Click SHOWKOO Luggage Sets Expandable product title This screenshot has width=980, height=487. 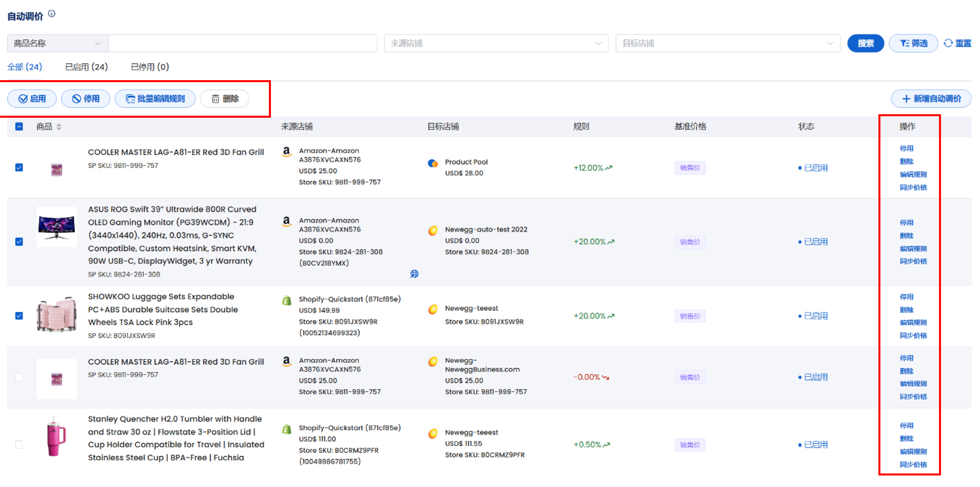pyautogui.click(x=163, y=309)
